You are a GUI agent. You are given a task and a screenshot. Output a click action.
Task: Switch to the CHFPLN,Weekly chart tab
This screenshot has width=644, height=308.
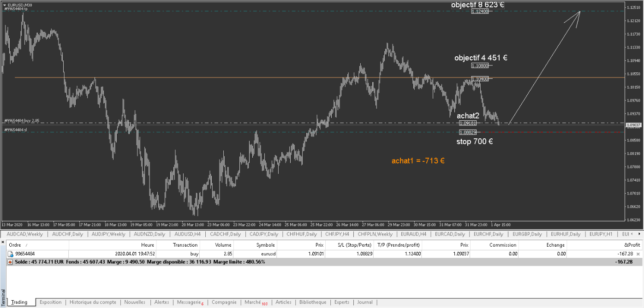[x=375, y=234]
